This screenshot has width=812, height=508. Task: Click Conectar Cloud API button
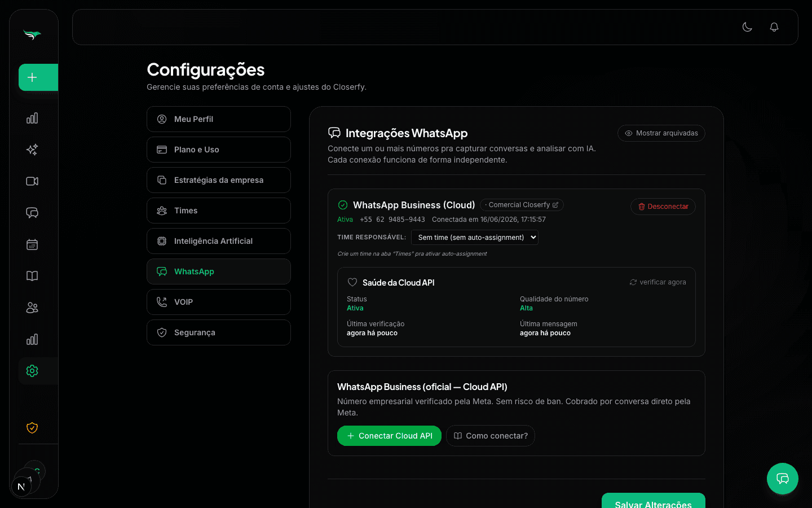tap(389, 436)
